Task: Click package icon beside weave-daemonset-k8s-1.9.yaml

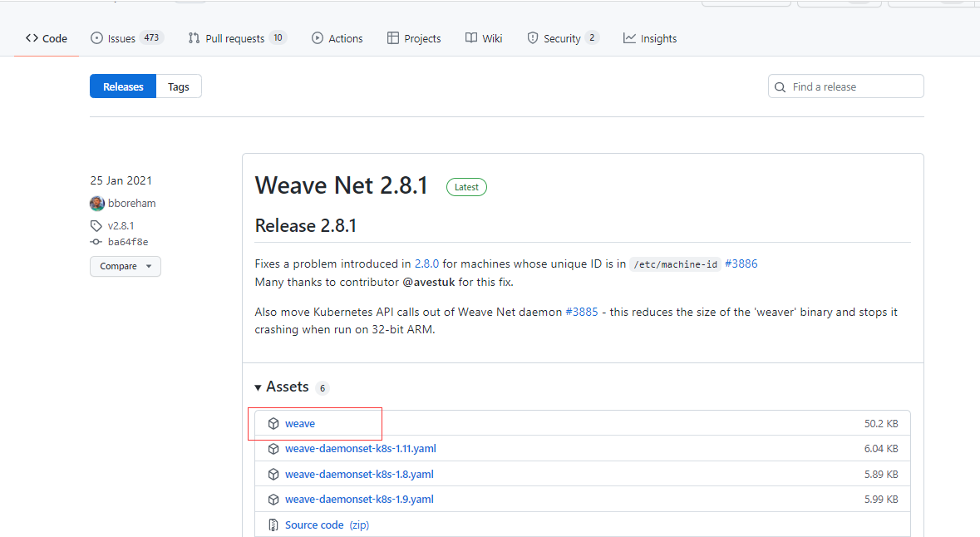Action: 273,500
